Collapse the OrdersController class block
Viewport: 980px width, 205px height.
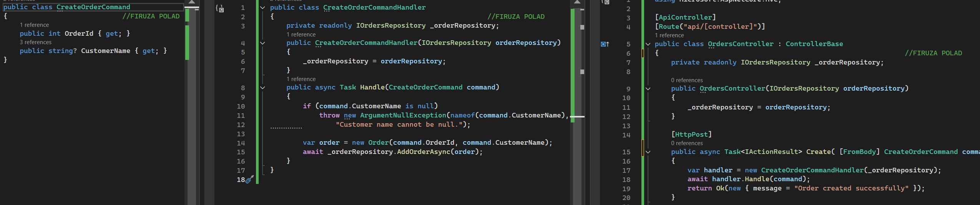click(x=648, y=44)
